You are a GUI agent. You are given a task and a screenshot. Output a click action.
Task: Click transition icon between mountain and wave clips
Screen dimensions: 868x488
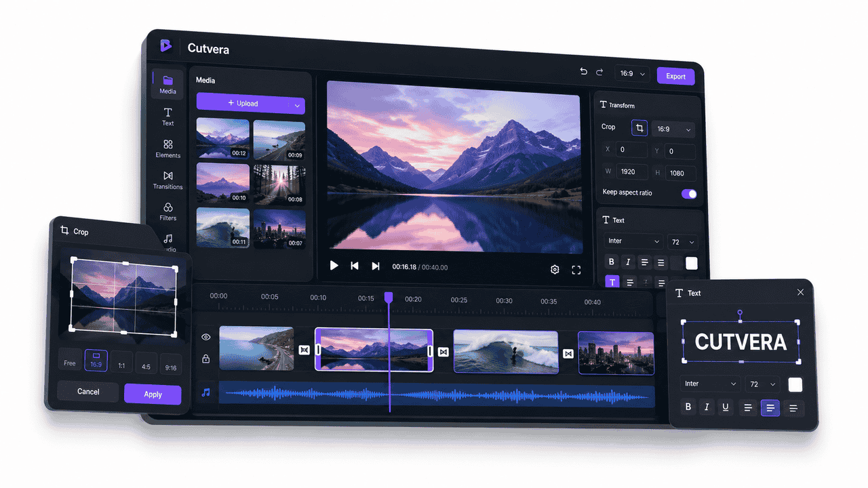[x=443, y=352]
